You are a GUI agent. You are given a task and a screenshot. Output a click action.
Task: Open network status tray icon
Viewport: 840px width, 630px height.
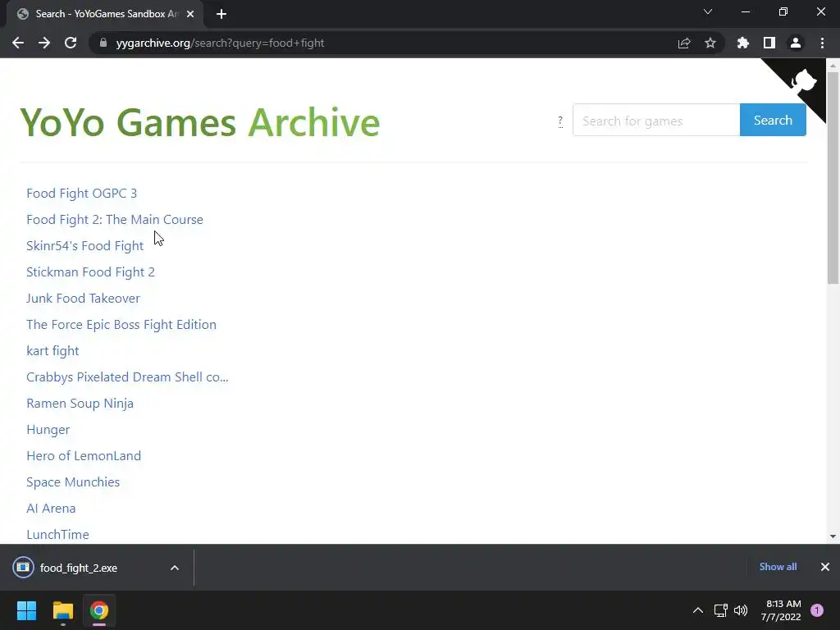click(720, 610)
